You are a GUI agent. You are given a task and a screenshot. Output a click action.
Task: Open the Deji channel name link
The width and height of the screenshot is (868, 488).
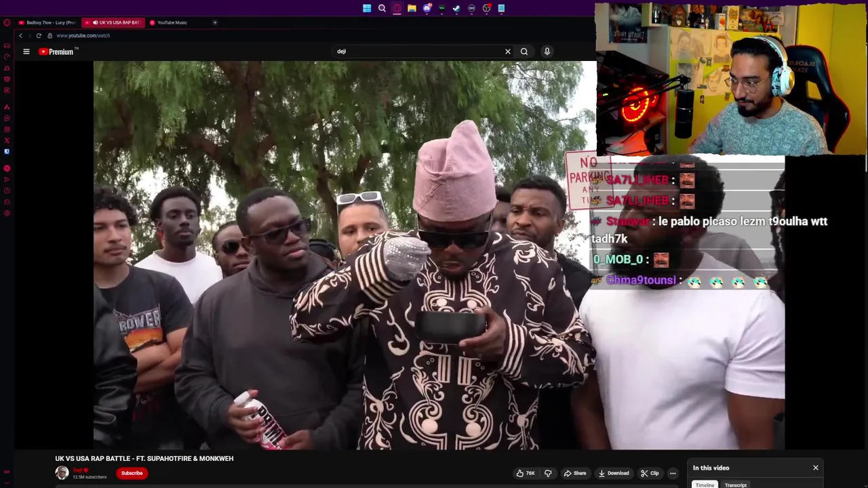pos(77,470)
